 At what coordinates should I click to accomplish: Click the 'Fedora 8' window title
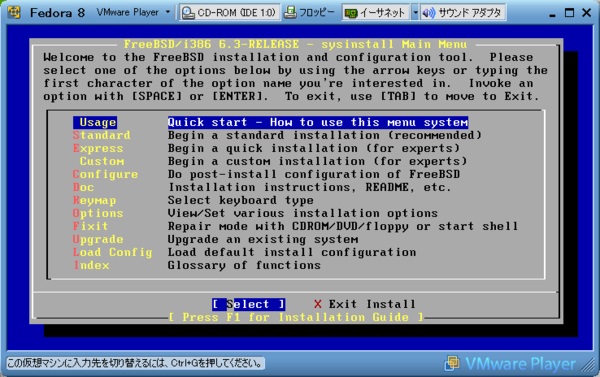click(x=57, y=13)
